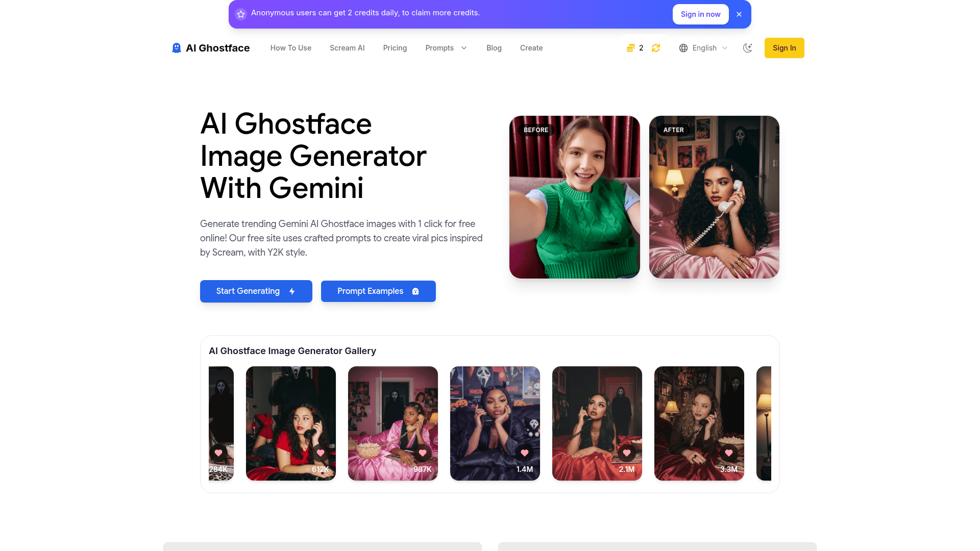Click the yellow Sign In button
Image resolution: width=980 pixels, height=551 pixels.
pyautogui.click(x=784, y=48)
